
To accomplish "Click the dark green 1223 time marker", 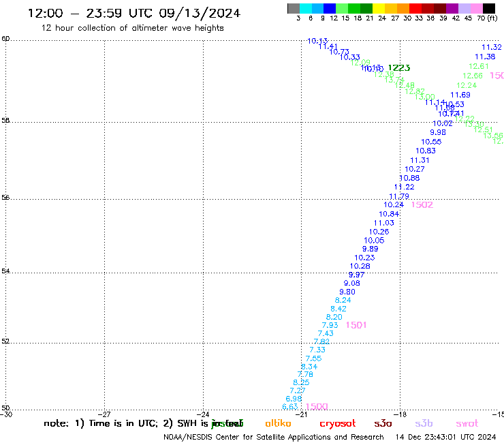I will tap(399, 68).
